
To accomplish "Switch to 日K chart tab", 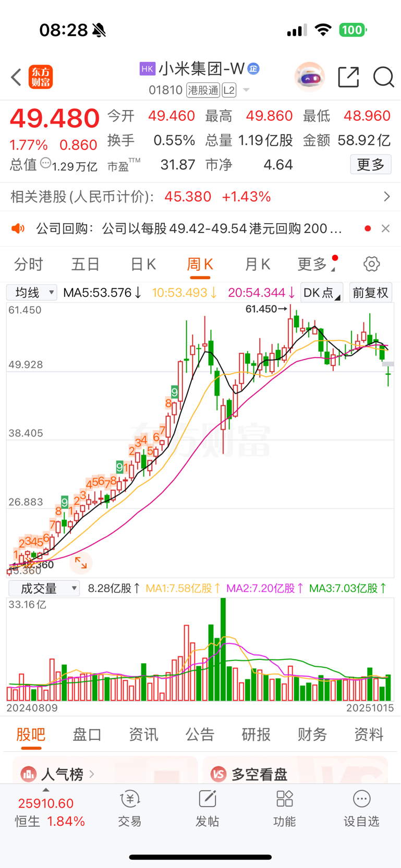I will point(143,264).
